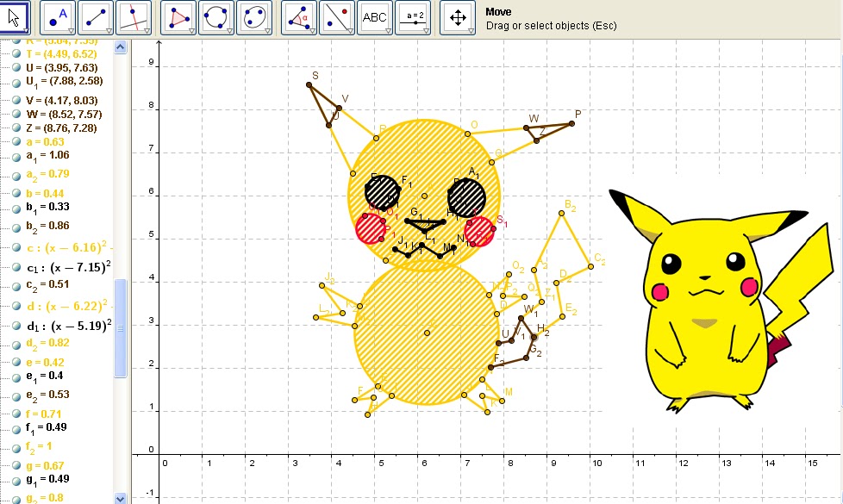
Task: Select the Insert Text tool
Action: pos(375,17)
